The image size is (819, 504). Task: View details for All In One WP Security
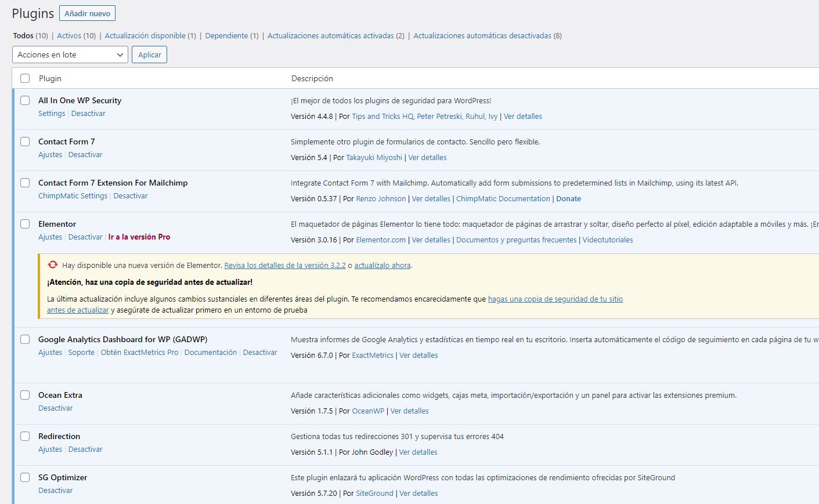point(522,117)
